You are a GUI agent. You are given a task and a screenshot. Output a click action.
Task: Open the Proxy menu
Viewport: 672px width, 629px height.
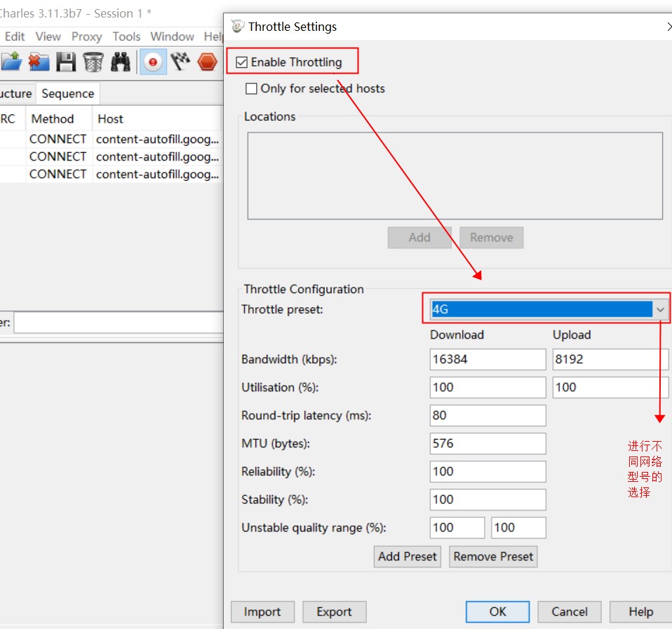tap(86, 36)
